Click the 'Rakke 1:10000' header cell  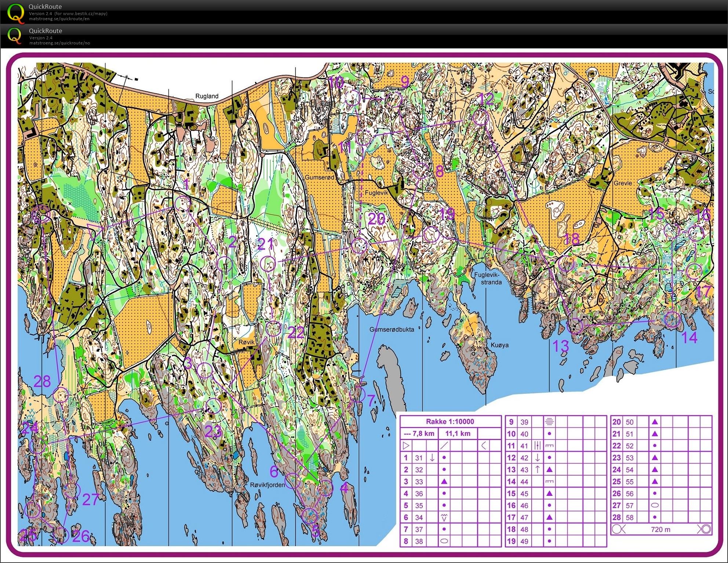point(450,422)
